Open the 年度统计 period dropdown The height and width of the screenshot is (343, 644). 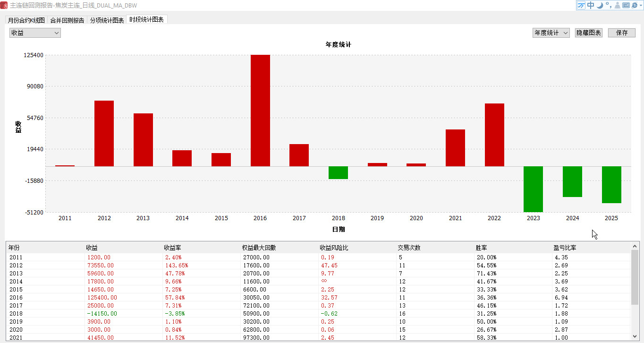click(x=551, y=33)
